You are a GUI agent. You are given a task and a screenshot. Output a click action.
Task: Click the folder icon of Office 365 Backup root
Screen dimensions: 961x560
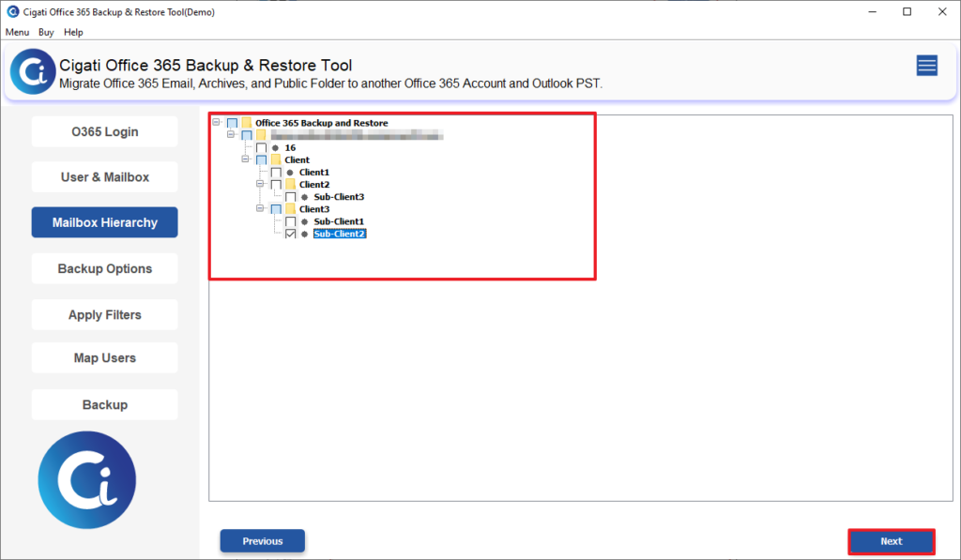(247, 123)
